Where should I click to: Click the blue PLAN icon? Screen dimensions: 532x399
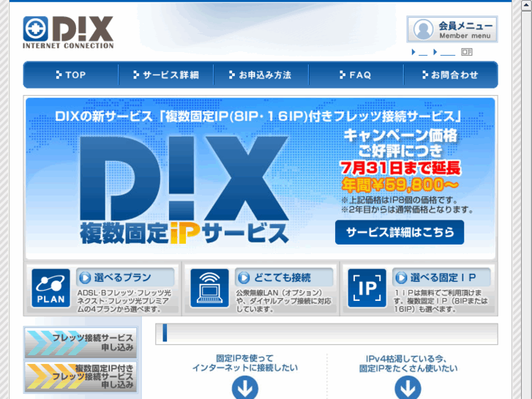point(51,288)
